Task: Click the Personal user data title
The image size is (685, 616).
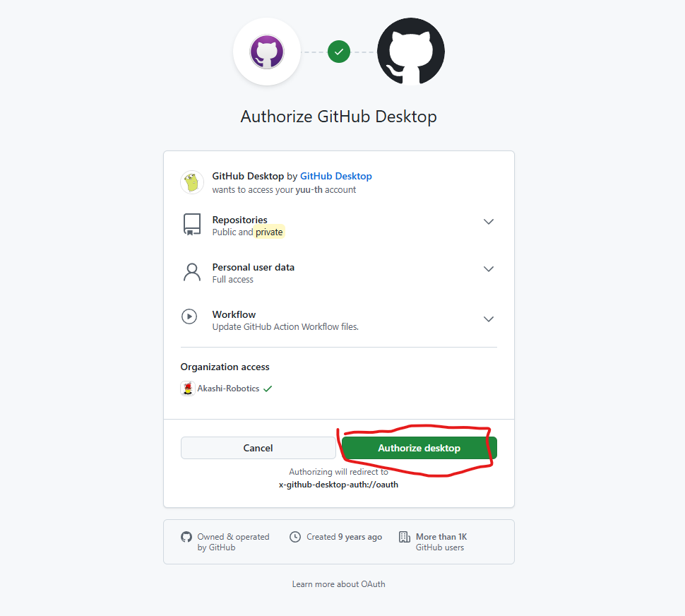Action: pos(254,267)
